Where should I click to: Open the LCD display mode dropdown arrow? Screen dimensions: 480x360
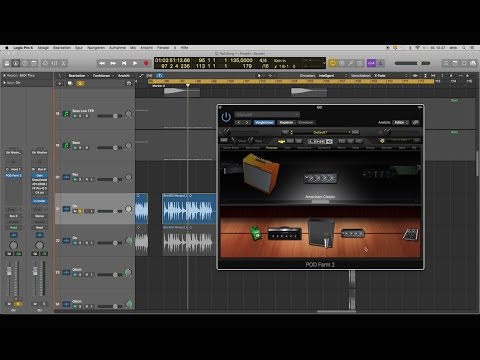323,63
